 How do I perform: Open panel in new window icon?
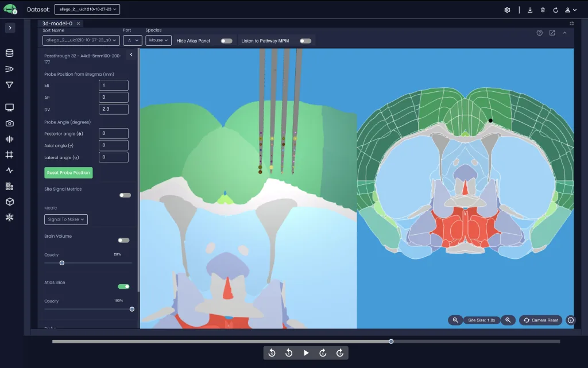[552, 33]
